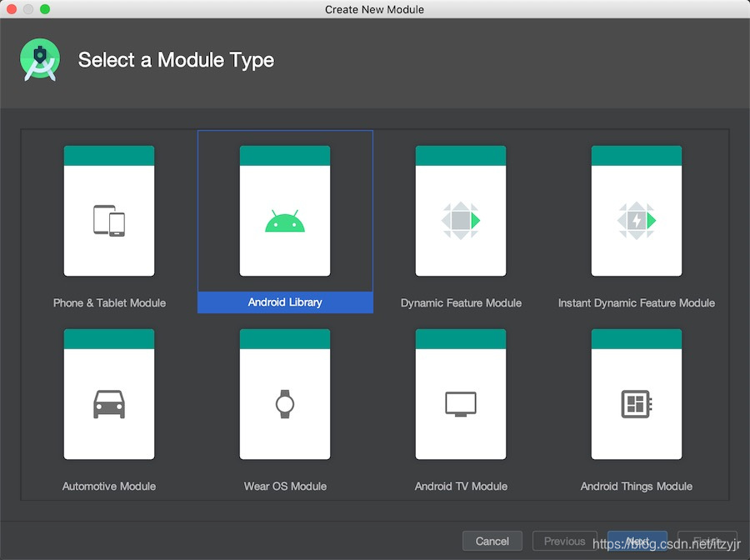Proceed with the blue Next button
Viewport: 750px width, 560px height.
click(x=637, y=541)
